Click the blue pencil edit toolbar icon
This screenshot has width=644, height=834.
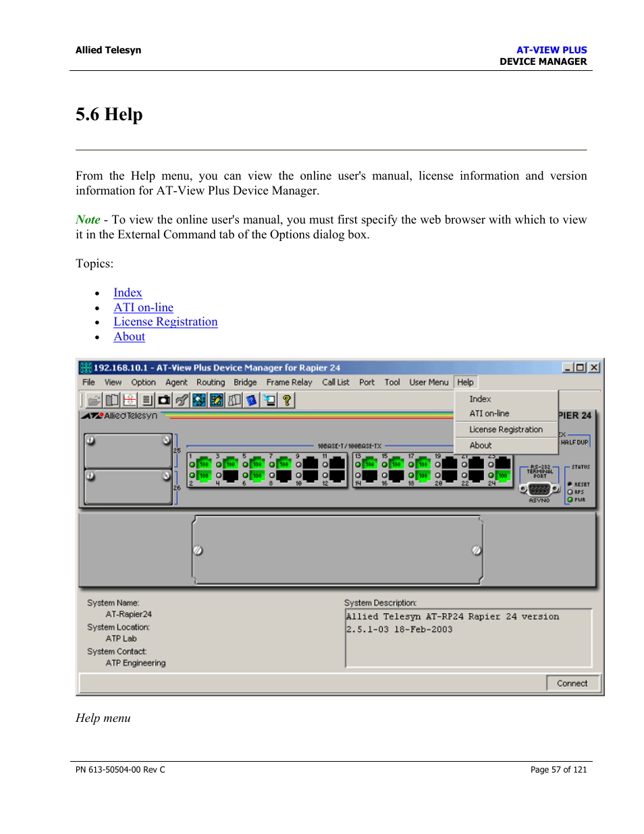217,400
